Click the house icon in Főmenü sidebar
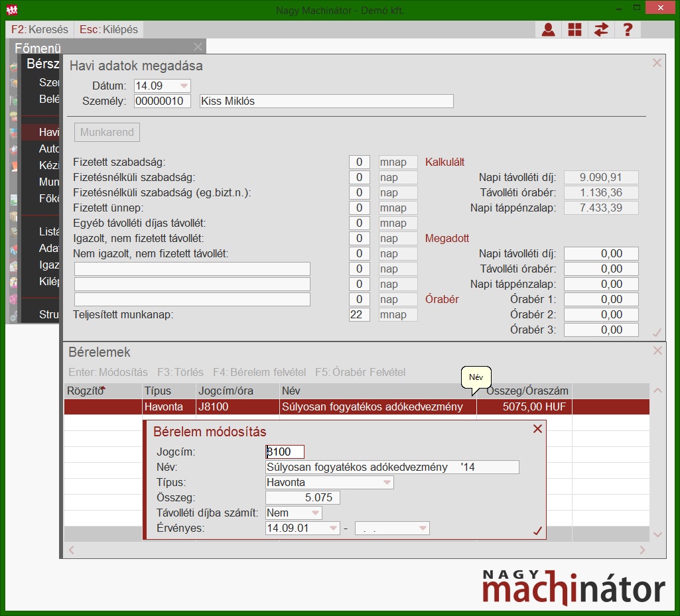Image resolution: width=680 pixels, height=616 pixels. 13,249
